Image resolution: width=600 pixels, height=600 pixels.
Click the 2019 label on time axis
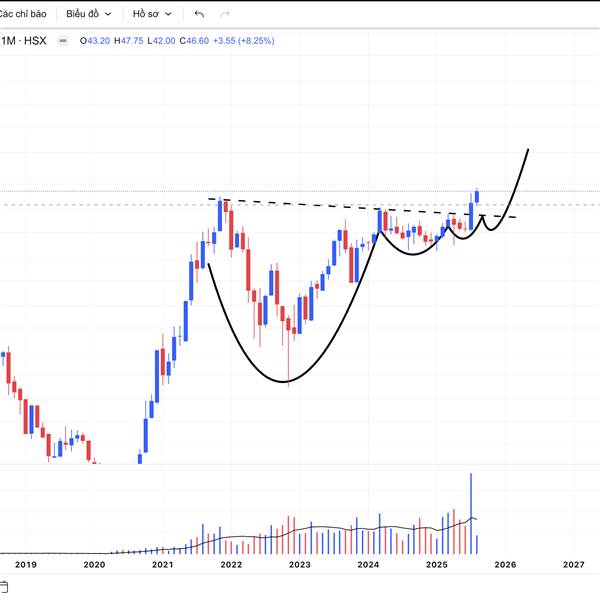pos(26,564)
